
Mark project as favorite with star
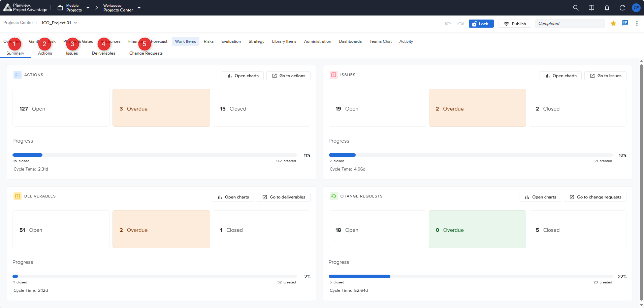[x=613, y=23]
